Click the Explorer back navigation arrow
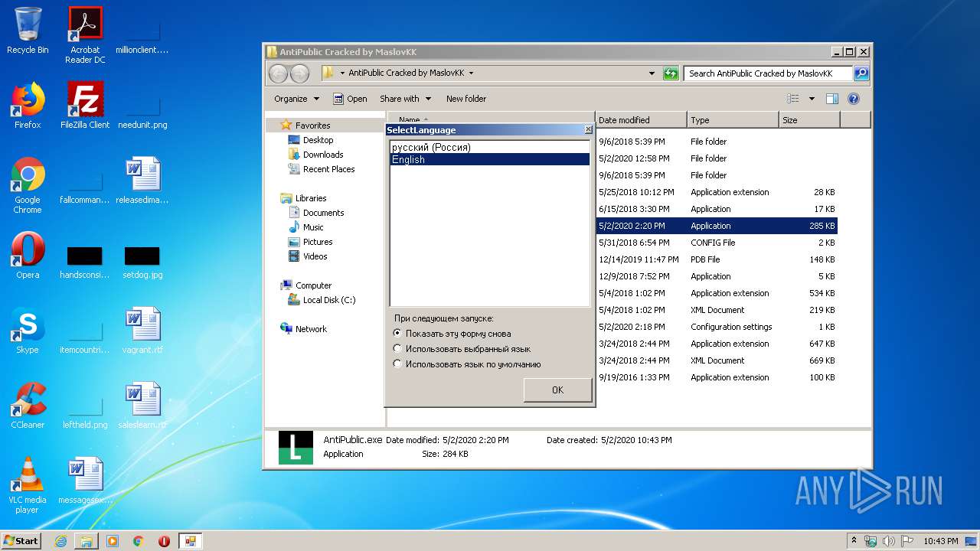 click(x=279, y=73)
